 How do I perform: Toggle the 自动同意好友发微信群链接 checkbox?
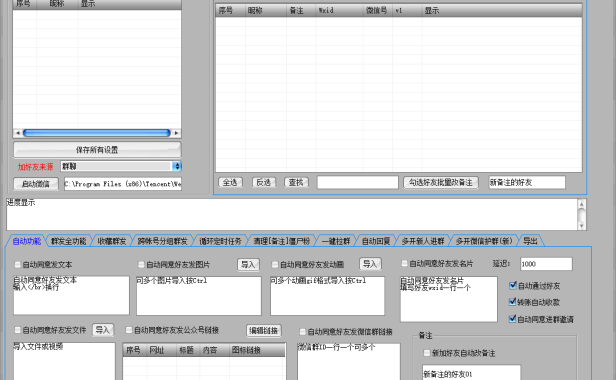(302, 332)
